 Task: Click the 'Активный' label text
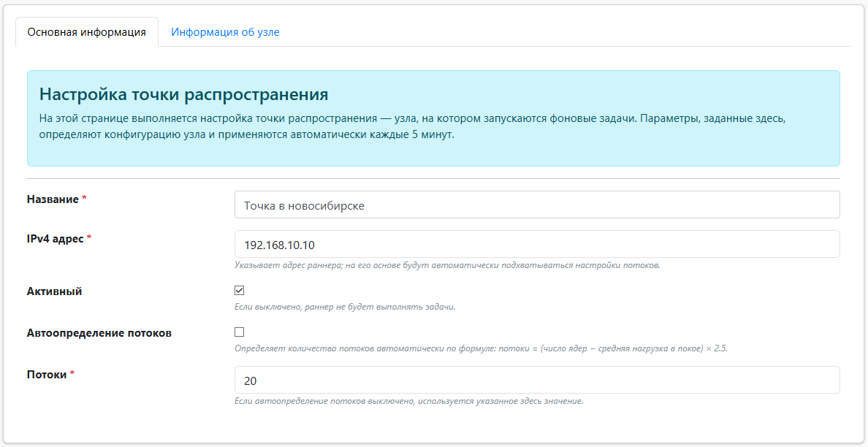[x=54, y=291]
